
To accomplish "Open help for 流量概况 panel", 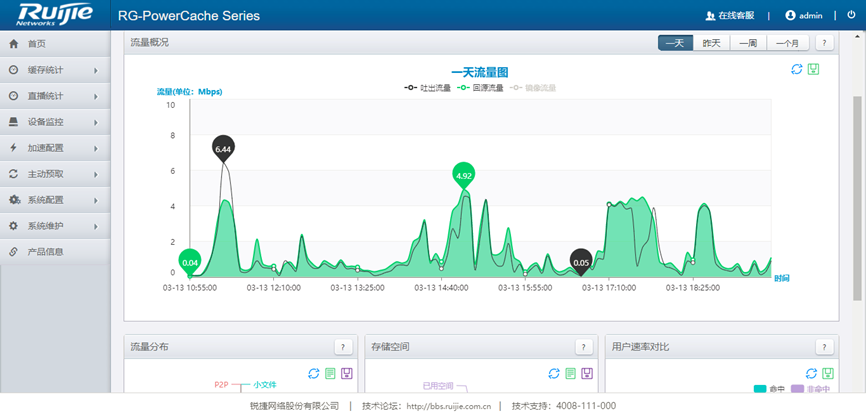I will (x=825, y=43).
